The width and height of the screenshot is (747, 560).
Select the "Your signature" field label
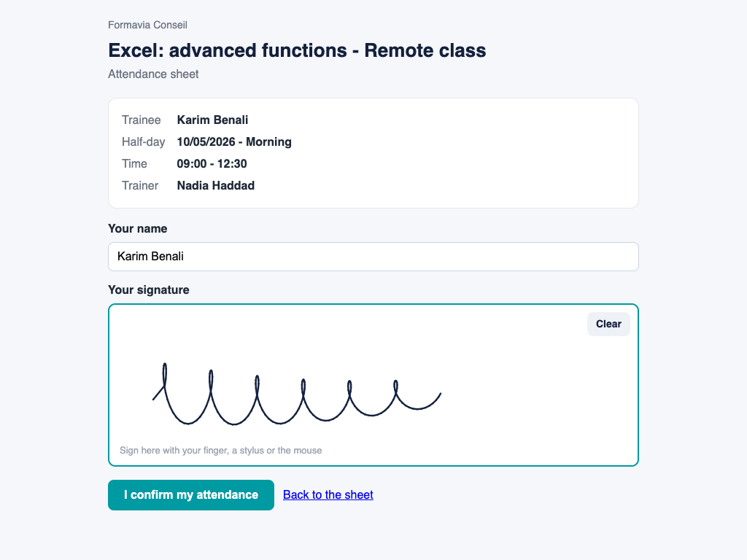pos(149,290)
